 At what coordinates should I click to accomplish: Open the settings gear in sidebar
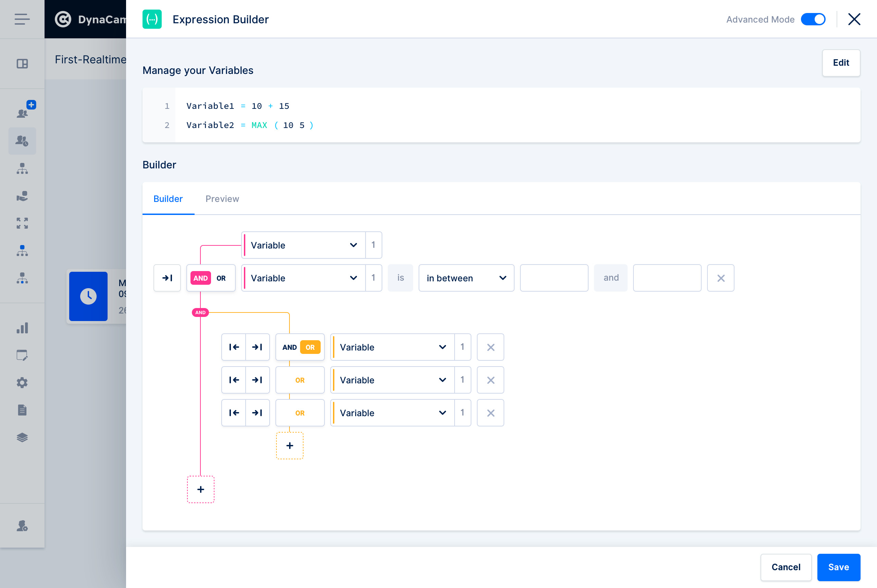coord(22,383)
